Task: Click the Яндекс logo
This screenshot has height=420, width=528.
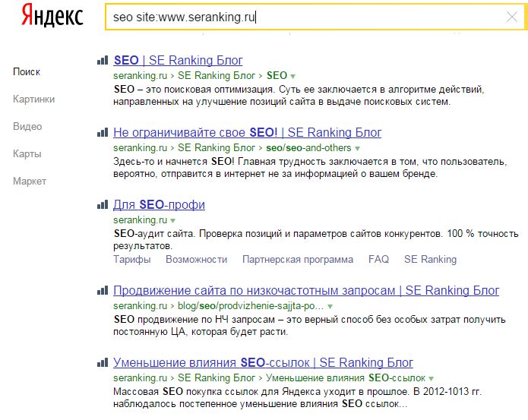Action: pyautogui.click(x=52, y=16)
